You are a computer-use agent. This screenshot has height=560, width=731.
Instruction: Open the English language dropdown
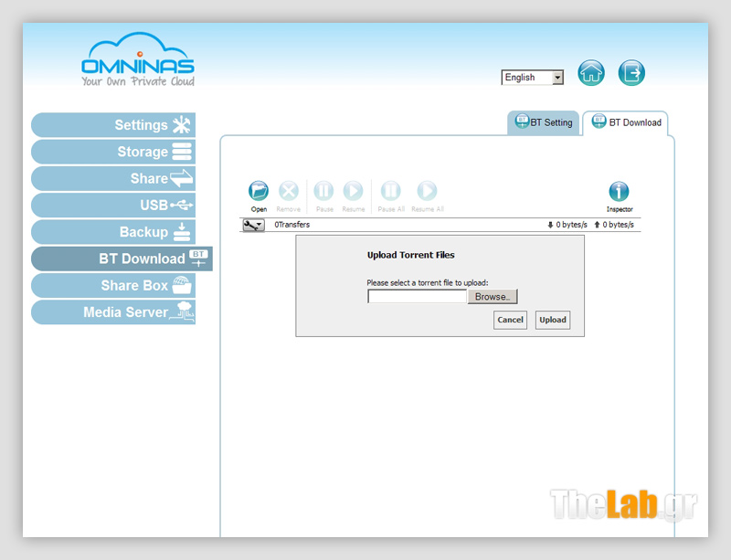533,78
